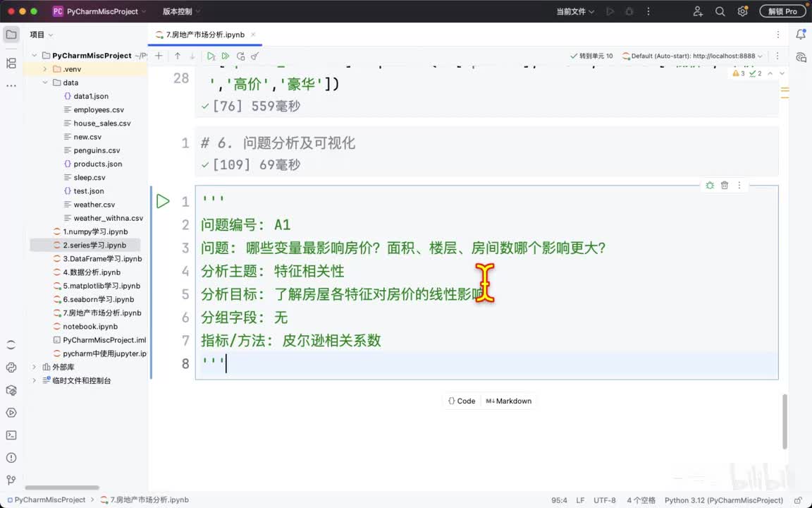812x508 pixels.
Task: Open the 当前文件 run configuration dropdown
Action: pos(575,11)
